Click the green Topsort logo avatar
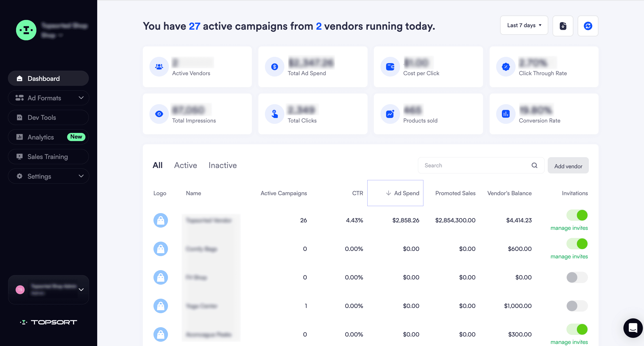This screenshot has width=644, height=346. [x=26, y=30]
